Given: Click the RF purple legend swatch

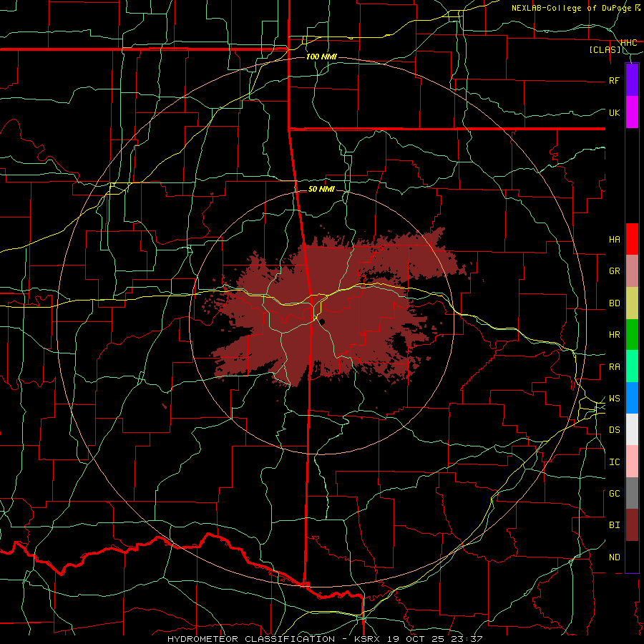Looking at the screenshot, I should click(632, 79).
